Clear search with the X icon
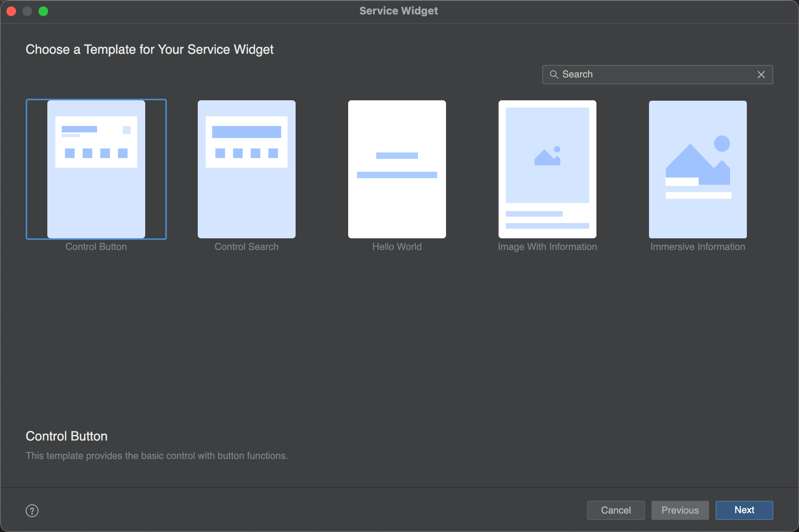Screen dimensions: 799x532 point(761,75)
